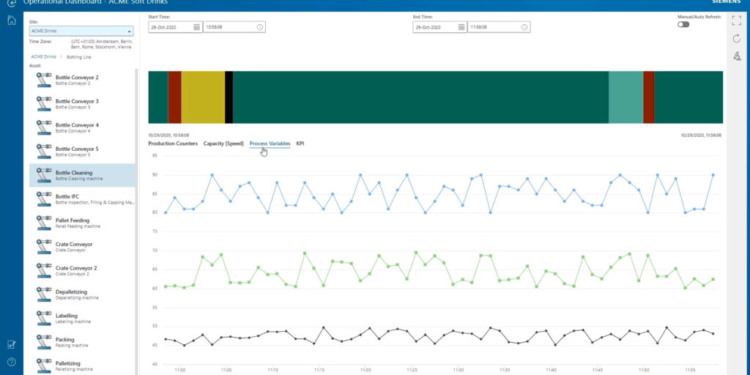750x375 pixels.
Task: Switch to the Production Counters tab
Action: [x=173, y=143]
